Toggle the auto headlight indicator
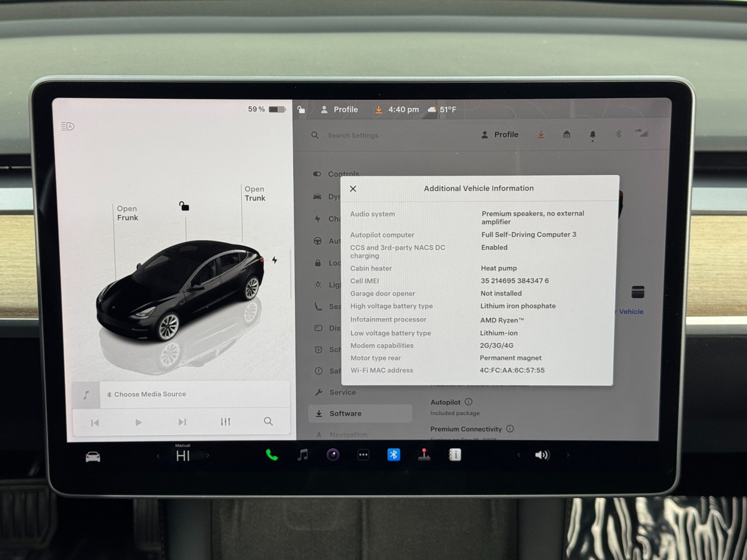 [68, 126]
